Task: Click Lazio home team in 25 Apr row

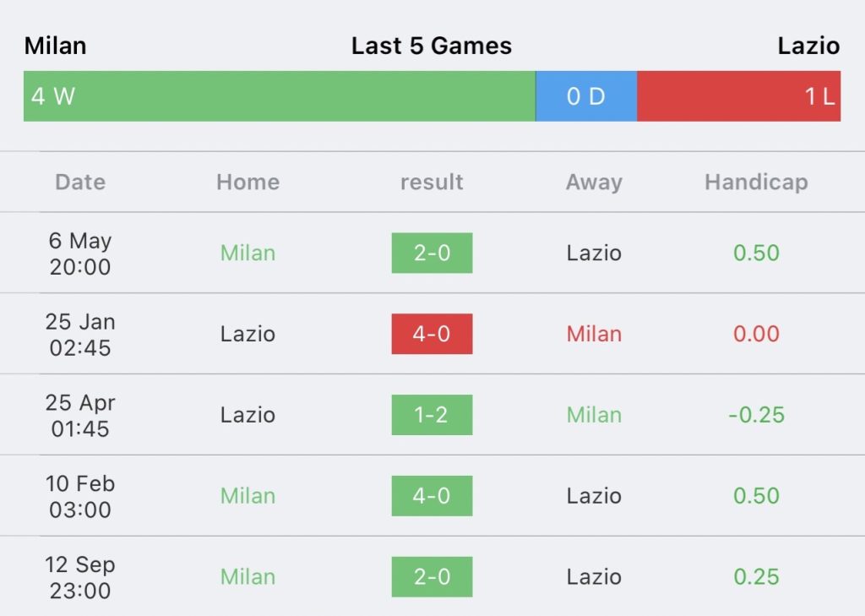Action: click(x=248, y=415)
